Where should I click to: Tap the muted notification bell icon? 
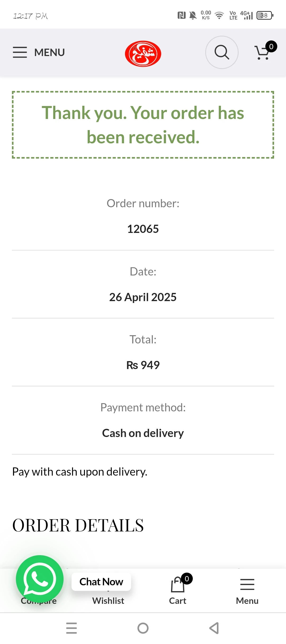tap(193, 15)
